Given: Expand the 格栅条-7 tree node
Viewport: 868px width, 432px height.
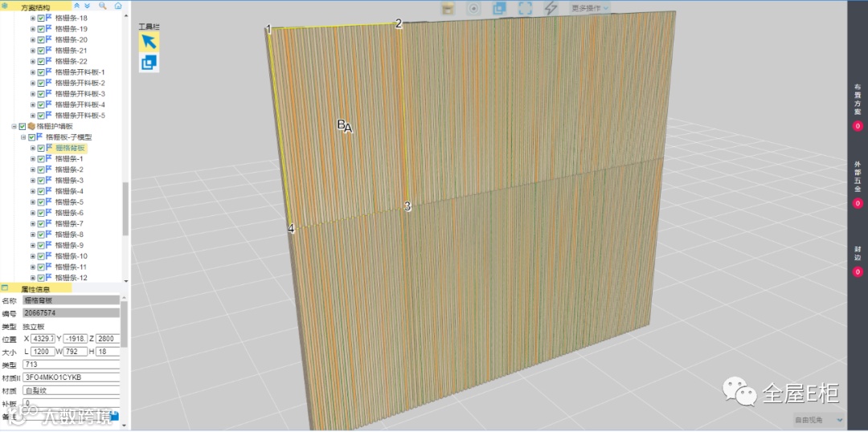Looking at the screenshot, I should [x=33, y=223].
